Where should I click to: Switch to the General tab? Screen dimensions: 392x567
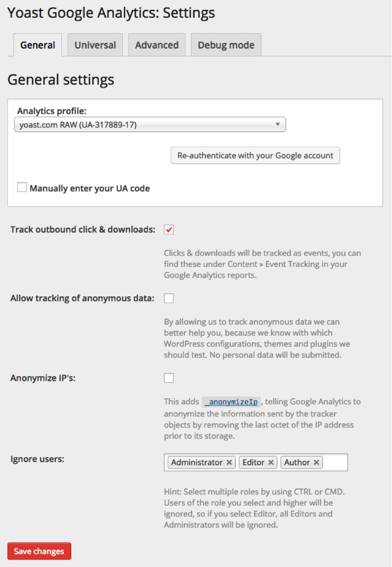click(38, 45)
